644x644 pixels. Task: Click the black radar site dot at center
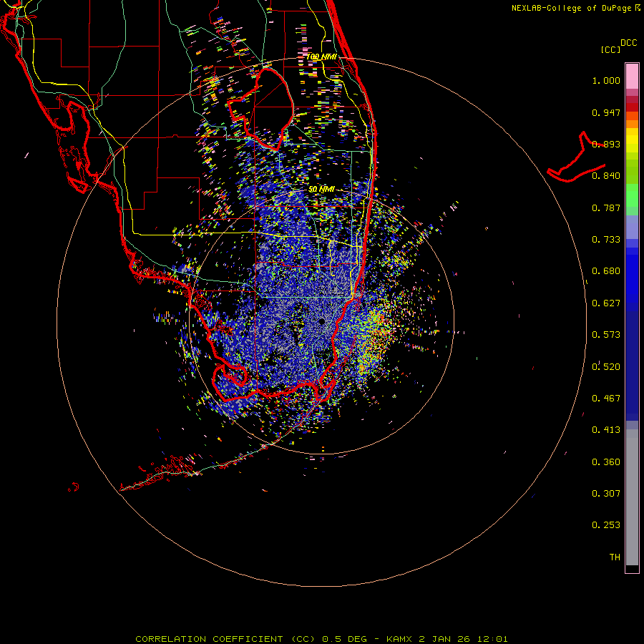[322, 321]
